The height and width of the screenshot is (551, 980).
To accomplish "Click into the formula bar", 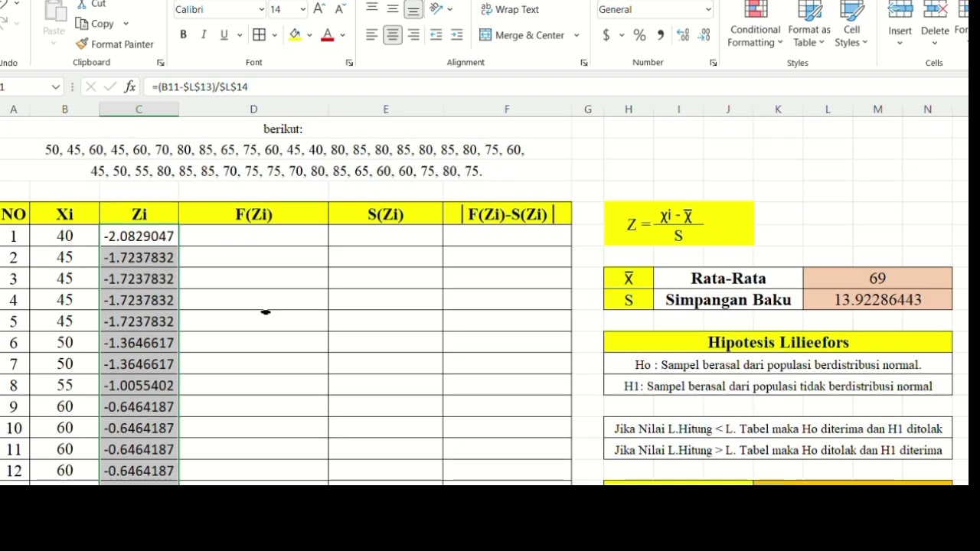I will (x=555, y=86).
